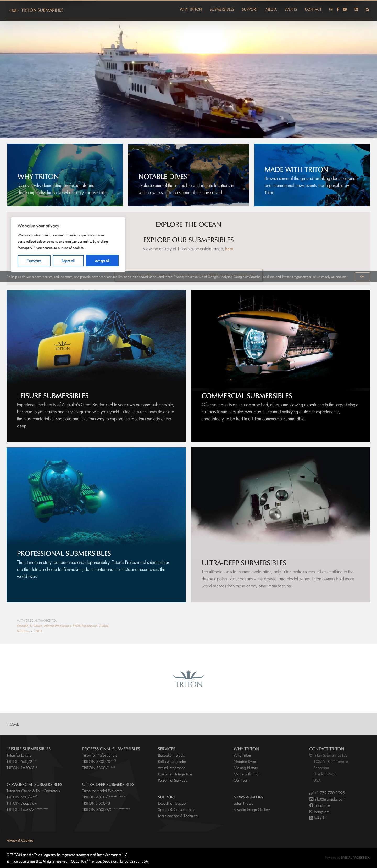377x868 pixels.
Task: Open footer Spares & Consumables link
Action: [x=176, y=810]
